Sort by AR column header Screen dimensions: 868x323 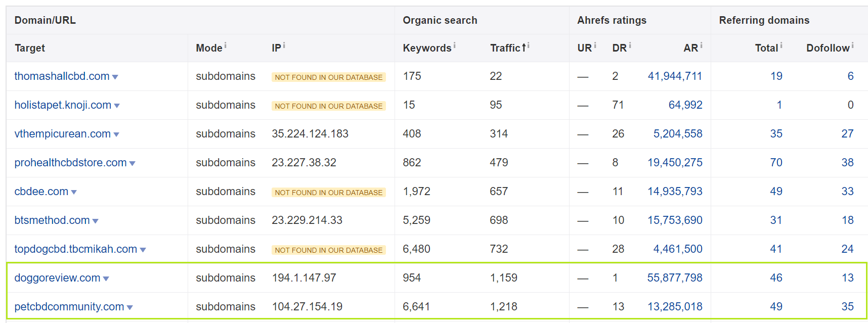click(691, 48)
